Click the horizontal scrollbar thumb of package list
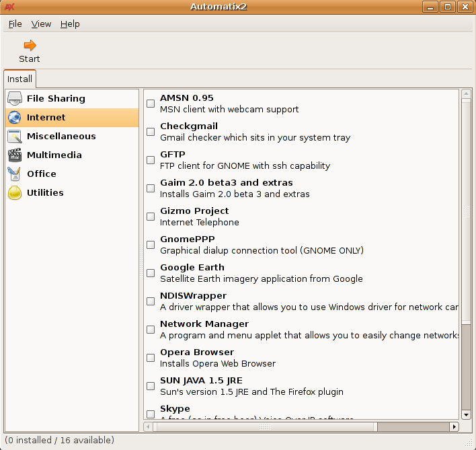 (x=262, y=426)
